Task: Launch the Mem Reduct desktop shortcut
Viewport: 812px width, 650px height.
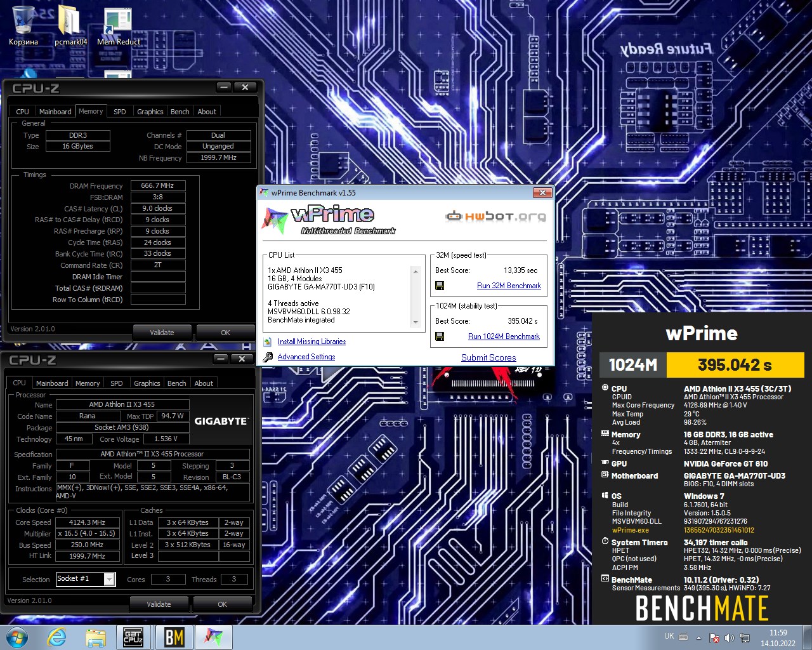Action: (x=119, y=25)
